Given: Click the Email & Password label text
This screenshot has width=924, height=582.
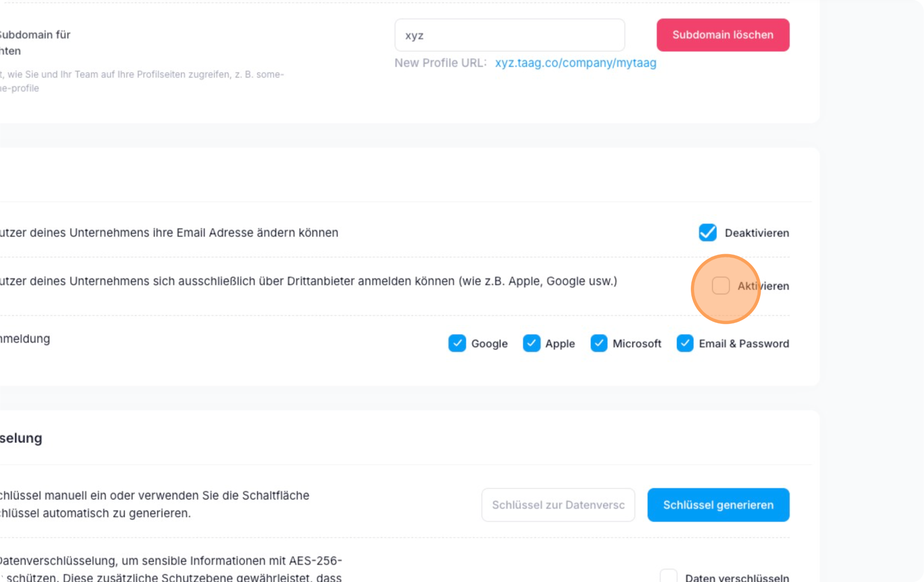Looking at the screenshot, I should click(x=744, y=344).
